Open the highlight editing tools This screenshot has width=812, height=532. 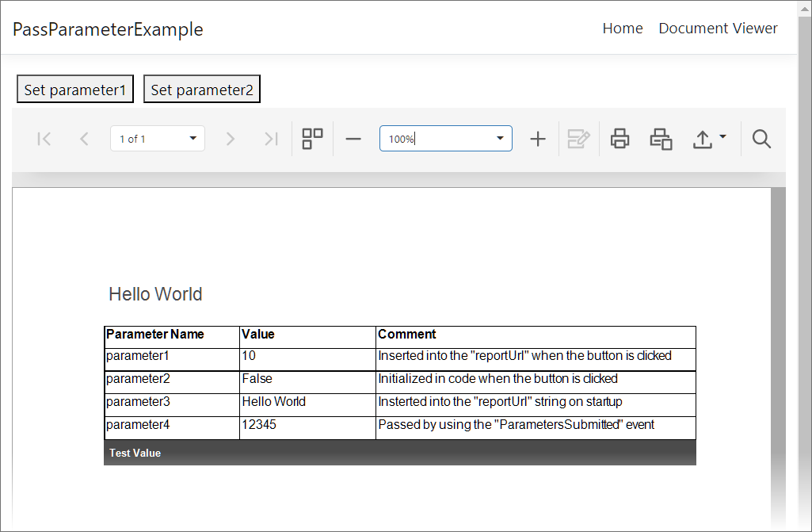[578, 138]
